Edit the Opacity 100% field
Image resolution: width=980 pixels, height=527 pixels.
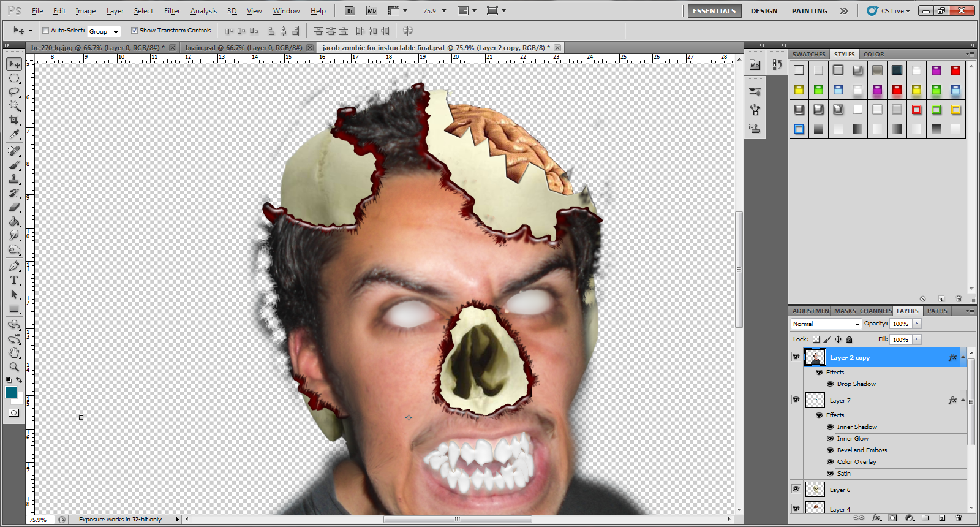point(901,324)
